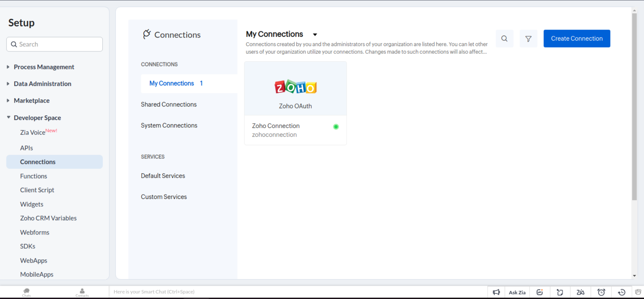Click the Connections plug icon
This screenshot has height=299, width=644.
click(147, 34)
